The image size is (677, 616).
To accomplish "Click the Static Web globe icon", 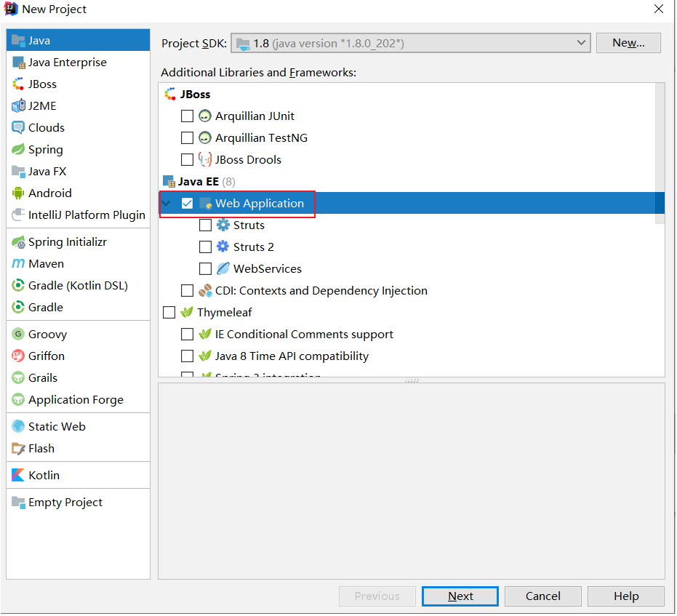I will point(18,427).
